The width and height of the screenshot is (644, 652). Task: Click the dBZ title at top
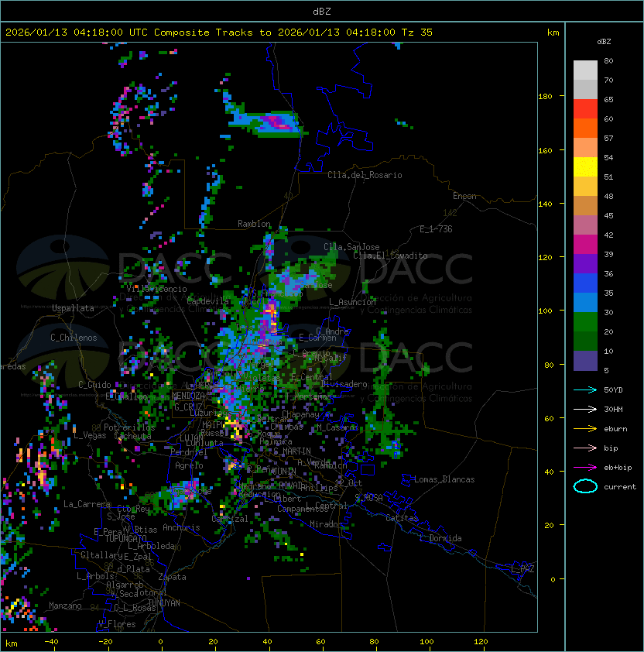(x=322, y=11)
